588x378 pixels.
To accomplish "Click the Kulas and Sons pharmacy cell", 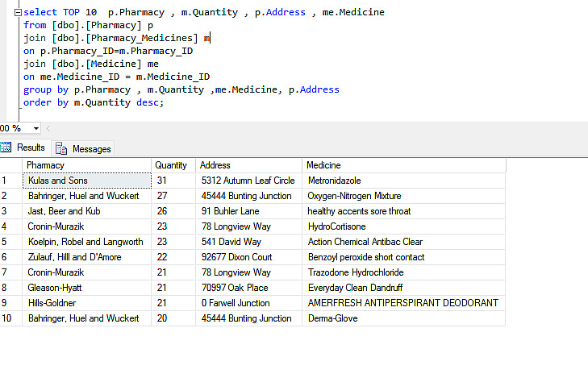I will (58, 181).
